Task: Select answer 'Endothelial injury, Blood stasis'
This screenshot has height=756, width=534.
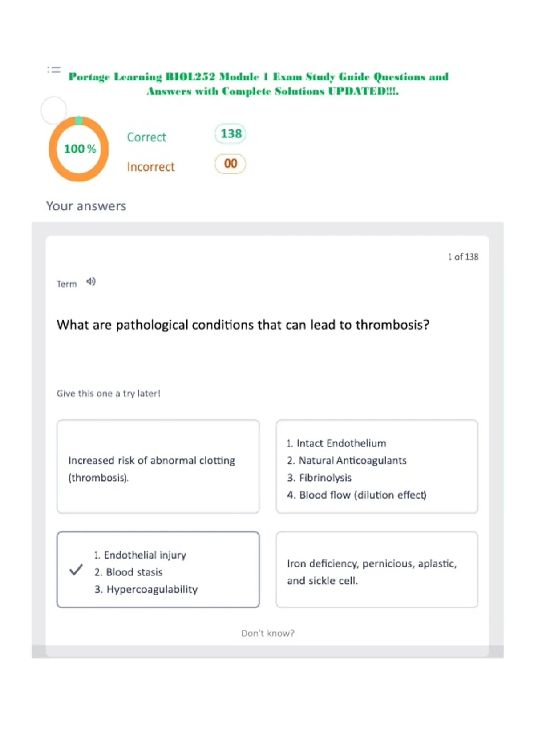Action: click(158, 570)
